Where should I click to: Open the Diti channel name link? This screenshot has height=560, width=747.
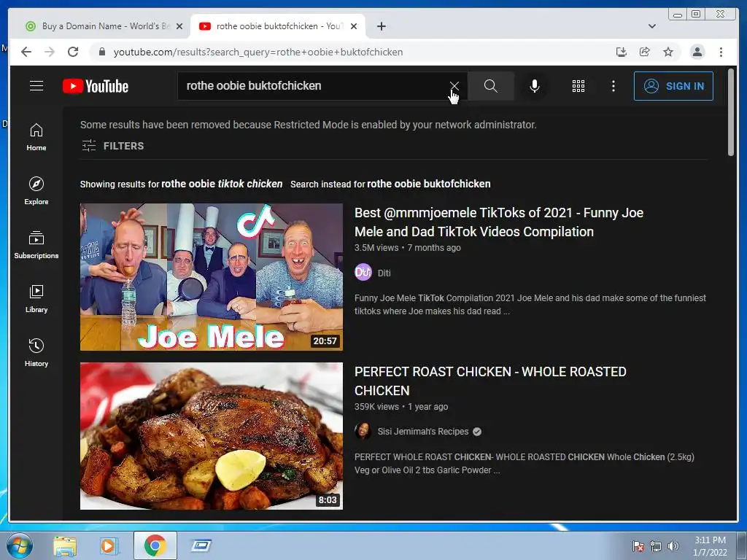384,273
